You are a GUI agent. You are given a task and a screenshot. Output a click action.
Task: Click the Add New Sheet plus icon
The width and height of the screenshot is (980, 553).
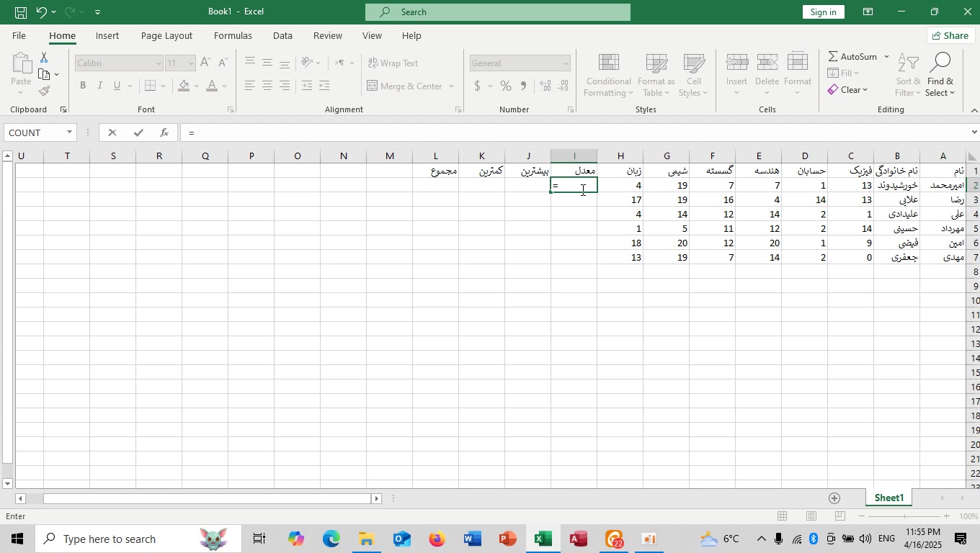[834, 498]
